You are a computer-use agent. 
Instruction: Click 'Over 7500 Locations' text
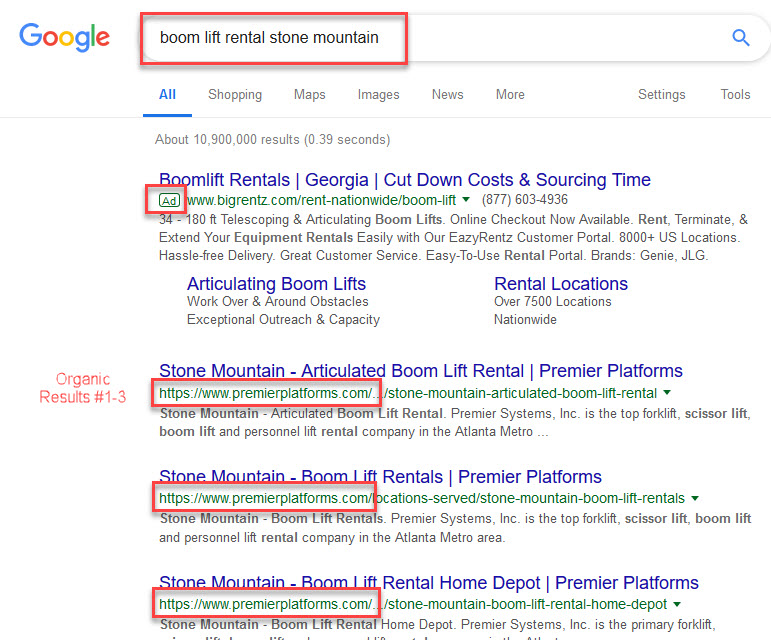(x=553, y=301)
